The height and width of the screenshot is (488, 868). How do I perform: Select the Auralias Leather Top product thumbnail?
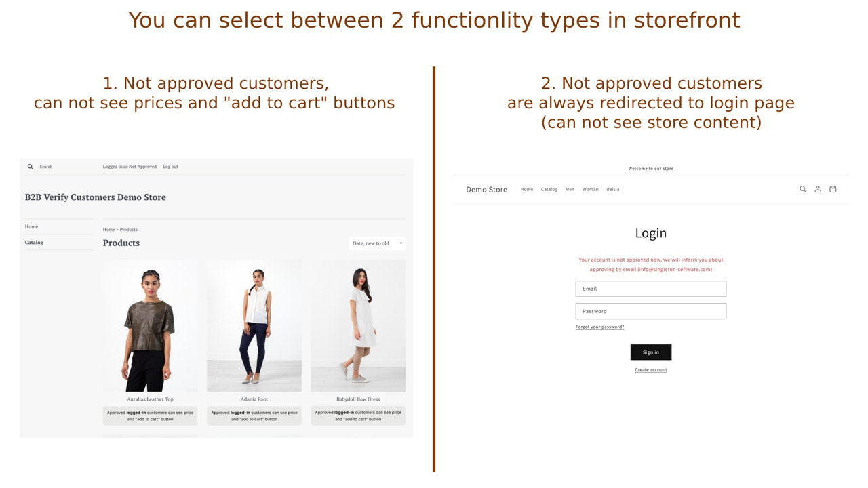point(150,324)
